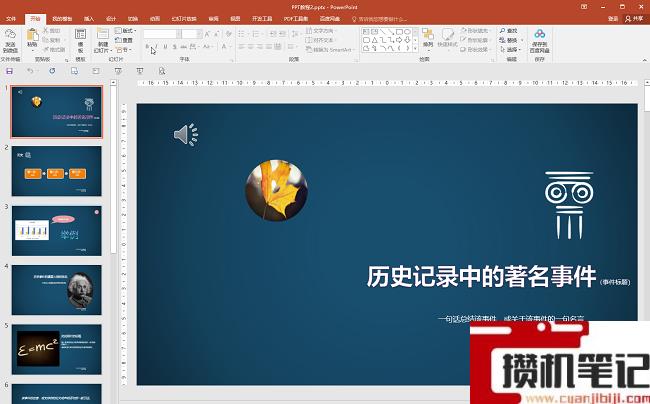Click the speaker audio icon on the slide
Screen dimensions: 650x404
click(x=186, y=135)
